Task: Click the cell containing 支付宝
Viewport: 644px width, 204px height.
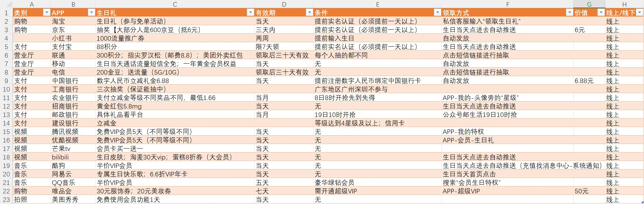Action: coord(73,47)
